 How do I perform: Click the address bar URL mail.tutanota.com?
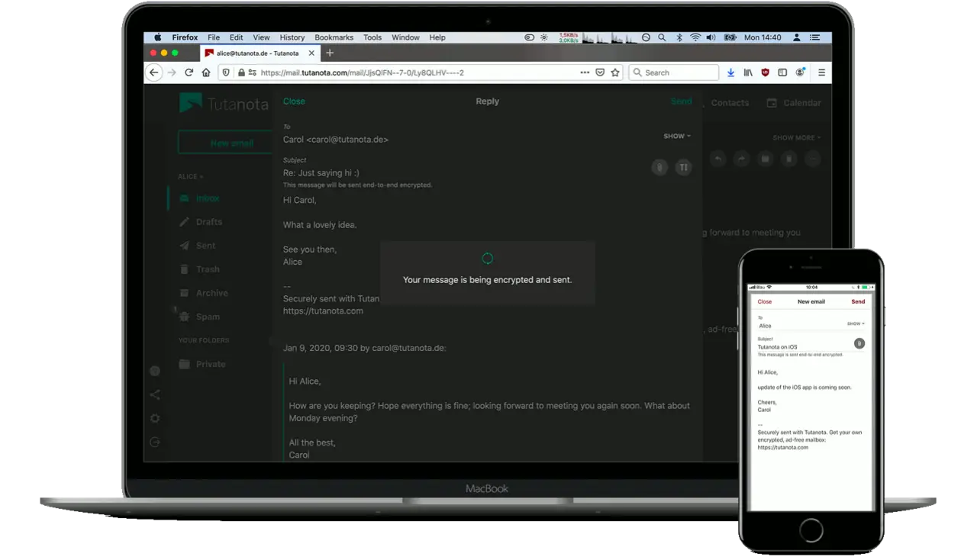363,72
